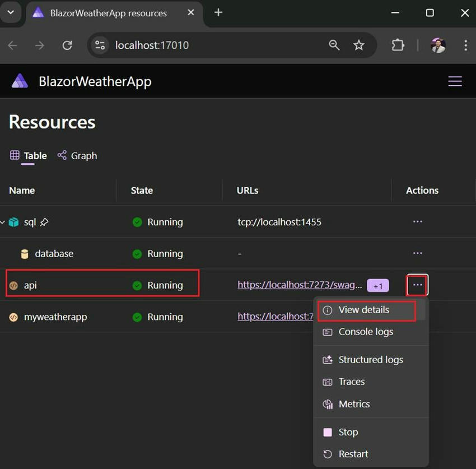
Task: Open the myweatherapp localhost URL
Action: point(274,316)
